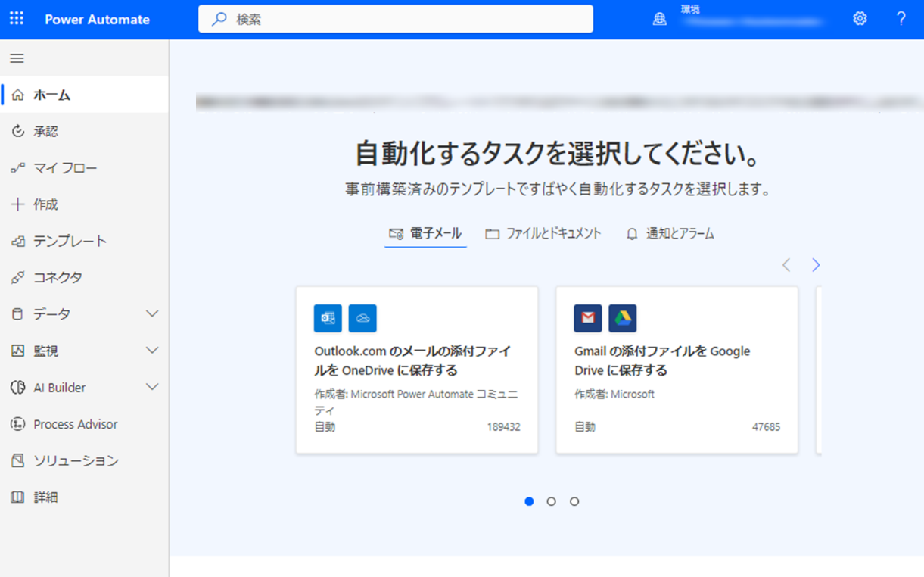Click the Gmail icon on the second card

coord(588,319)
